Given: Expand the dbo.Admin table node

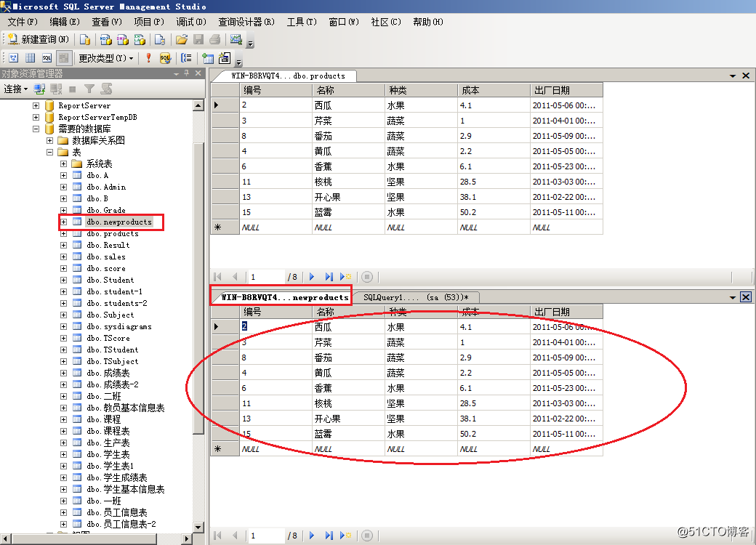Looking at the screenshot, I should click(63, 187).
